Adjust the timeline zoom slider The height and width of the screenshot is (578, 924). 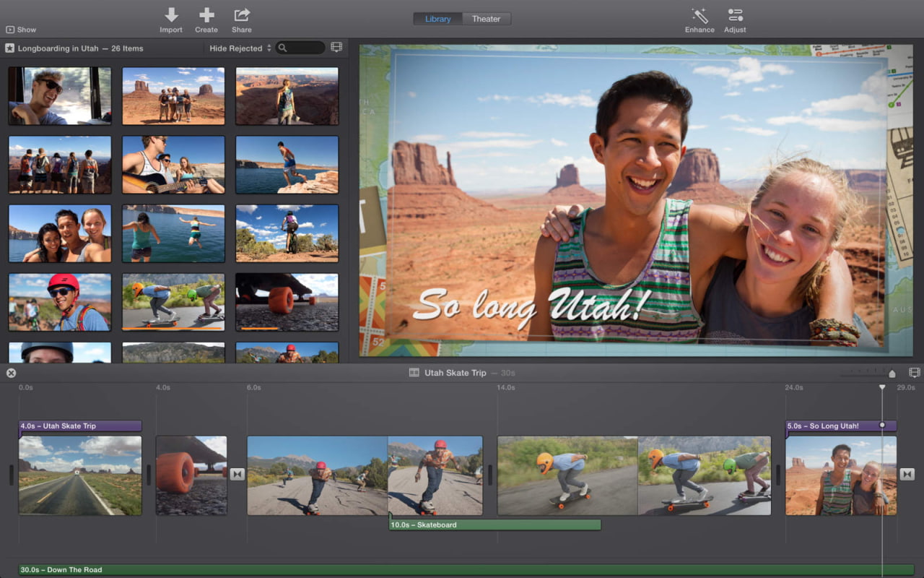892,374
